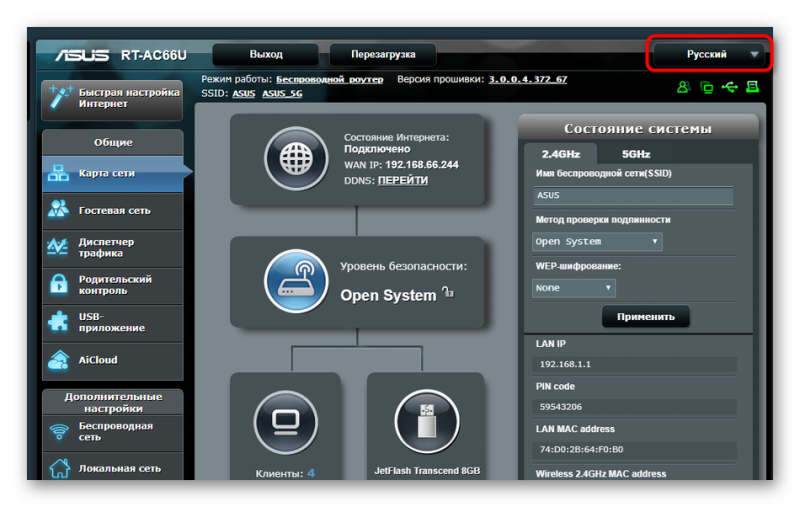Click the Перезагрузка reboot button
The image size is (800, 507).
383,55
